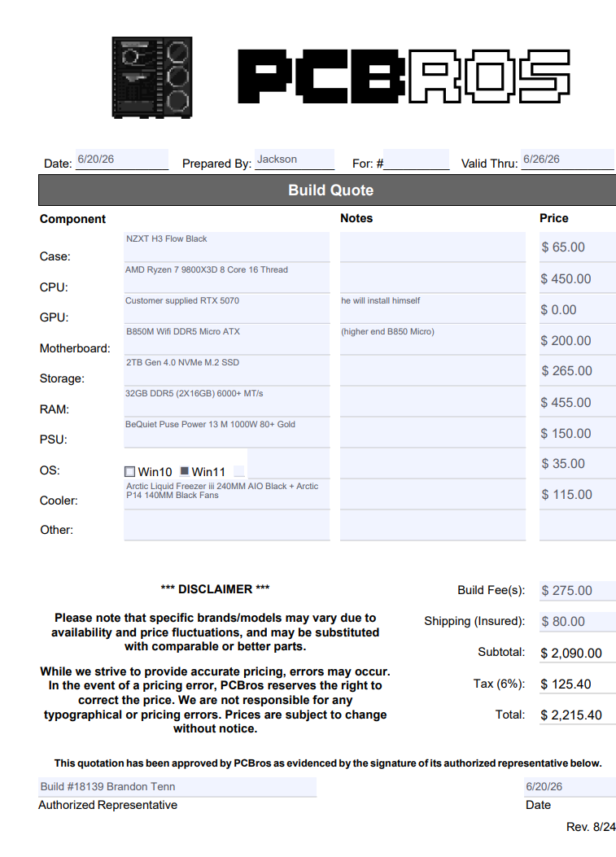The height and width of the screenshot is (857, 616).
Task: Click the GPU field Customer supplied RTX 5070
Action: pyautogui.click(x=227, y=308)
